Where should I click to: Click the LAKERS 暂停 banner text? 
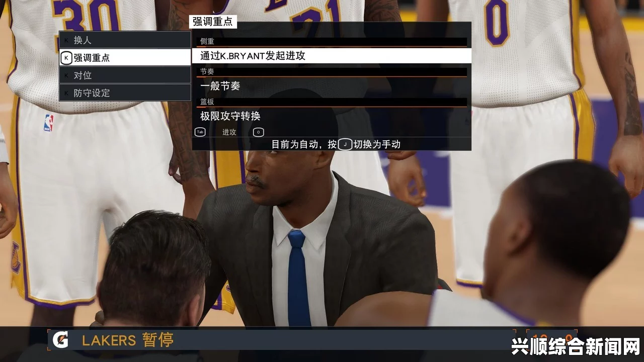tap(128, 340)
